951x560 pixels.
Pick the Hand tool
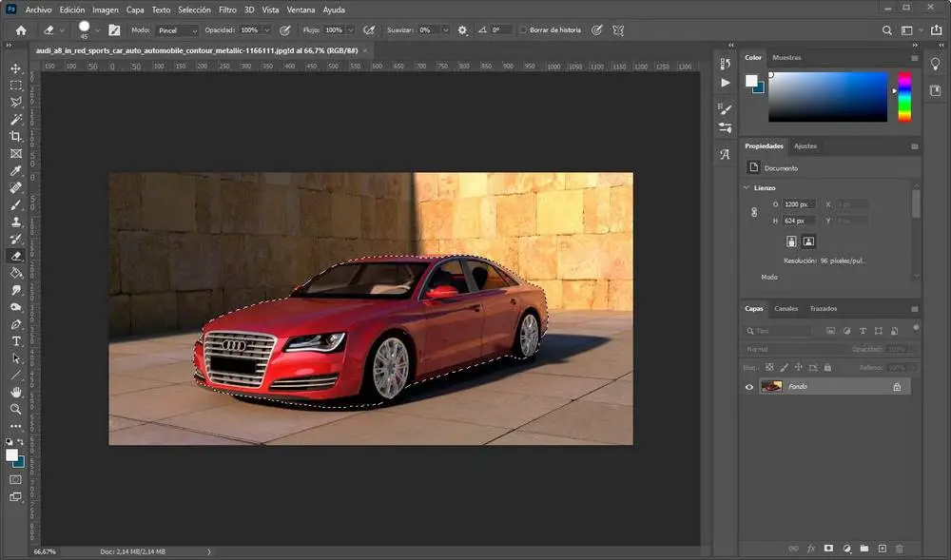16,392
